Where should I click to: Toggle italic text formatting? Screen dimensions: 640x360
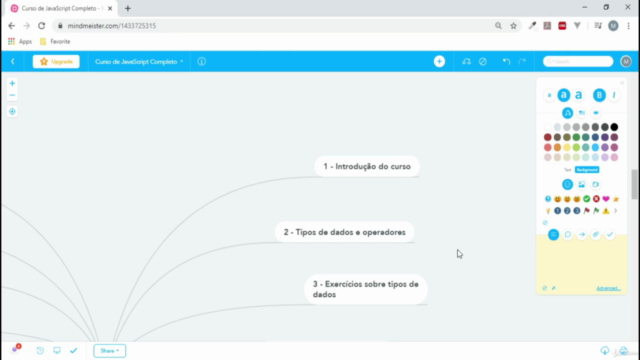pyautogui.click(x=614, y=95)
